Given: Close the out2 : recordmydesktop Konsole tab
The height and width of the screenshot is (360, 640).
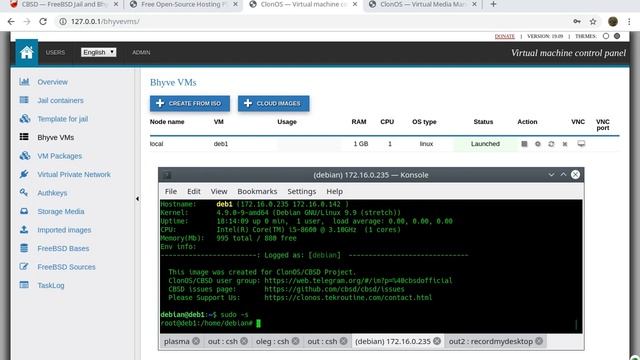Looking at the screenshot, I should click(539, 341).
